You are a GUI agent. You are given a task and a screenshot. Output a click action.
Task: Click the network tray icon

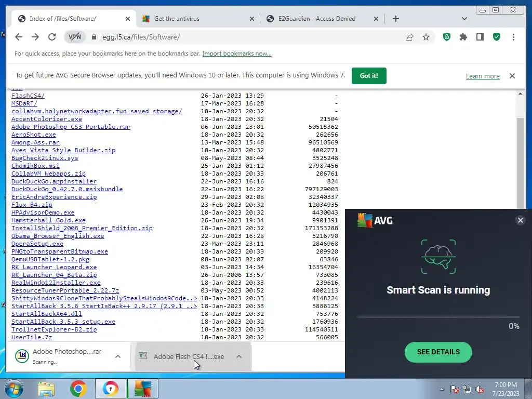pyautogui.click(x=467, y=389)
